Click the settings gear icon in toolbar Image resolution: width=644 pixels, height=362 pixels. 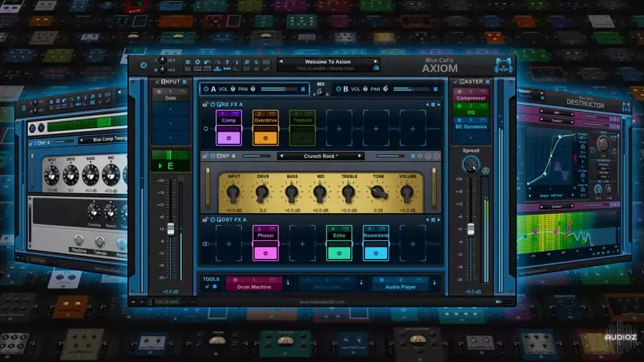(x=197, y=62)
